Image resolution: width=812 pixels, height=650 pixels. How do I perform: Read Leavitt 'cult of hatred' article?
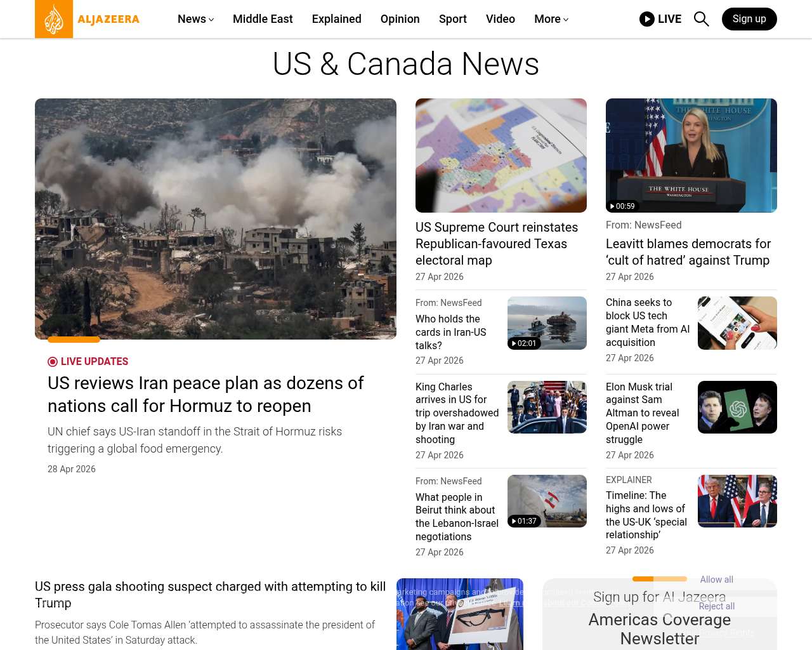pos(688,252)
